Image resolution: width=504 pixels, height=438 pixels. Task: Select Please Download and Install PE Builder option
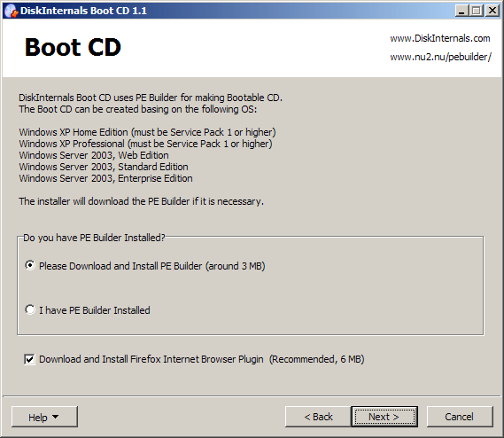30,265
